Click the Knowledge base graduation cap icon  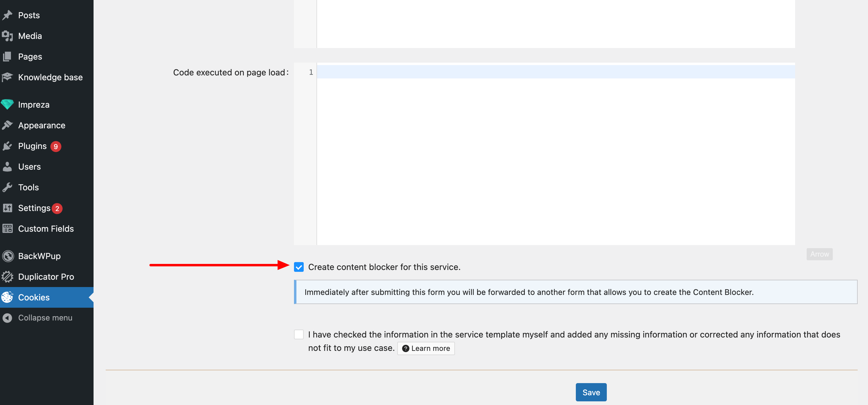7,77
